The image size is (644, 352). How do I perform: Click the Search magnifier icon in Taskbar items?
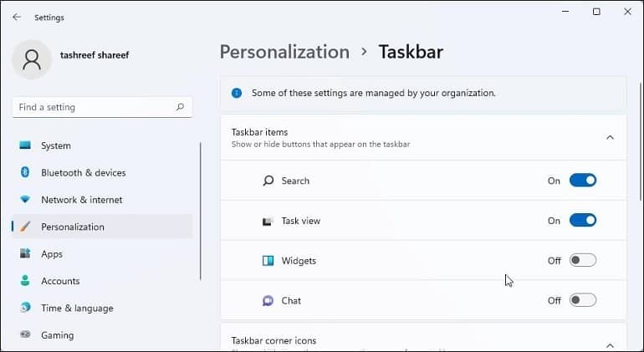268,181
